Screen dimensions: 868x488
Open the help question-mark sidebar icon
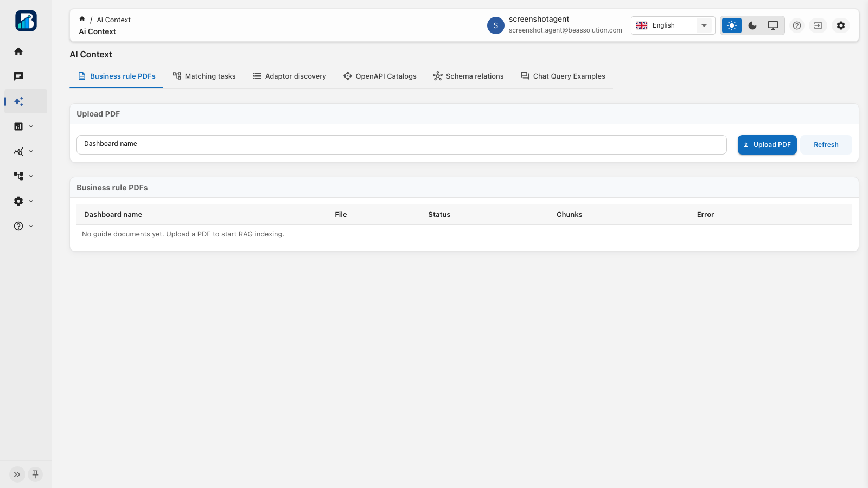point(18,226)
